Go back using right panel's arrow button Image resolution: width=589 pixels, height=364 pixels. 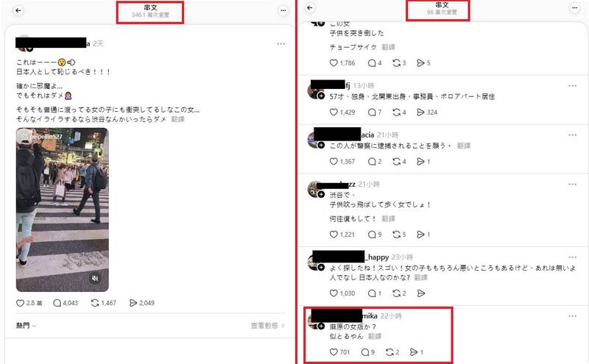tap(309, 7)
